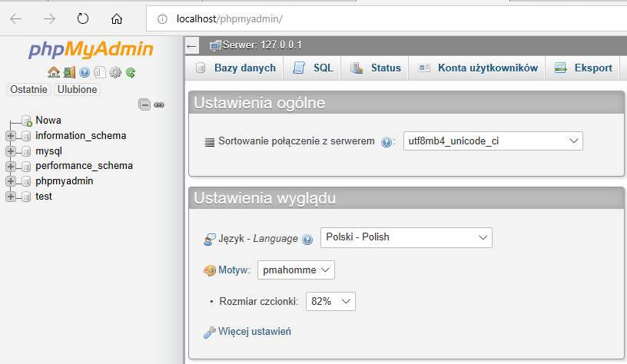
Task: Open the Motyw theme dropdown
Action: [x=296, y=270]
